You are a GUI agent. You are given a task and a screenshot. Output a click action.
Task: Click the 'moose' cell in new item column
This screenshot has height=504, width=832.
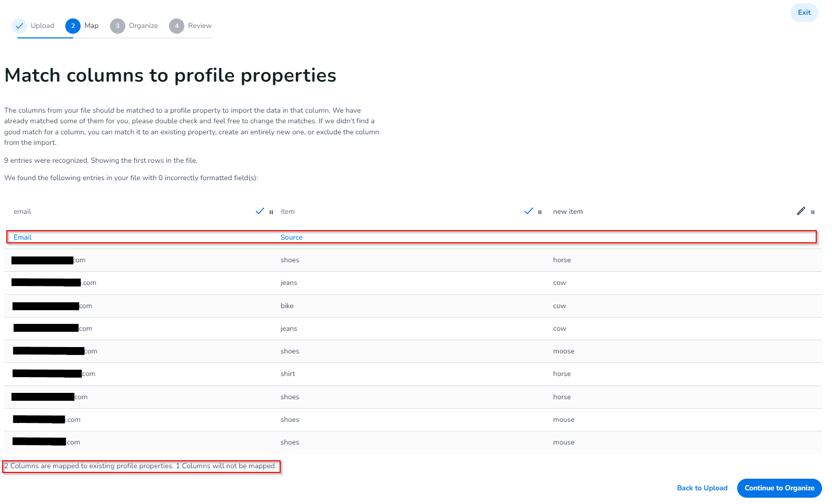pyautogui.click(x=563, y=351)
